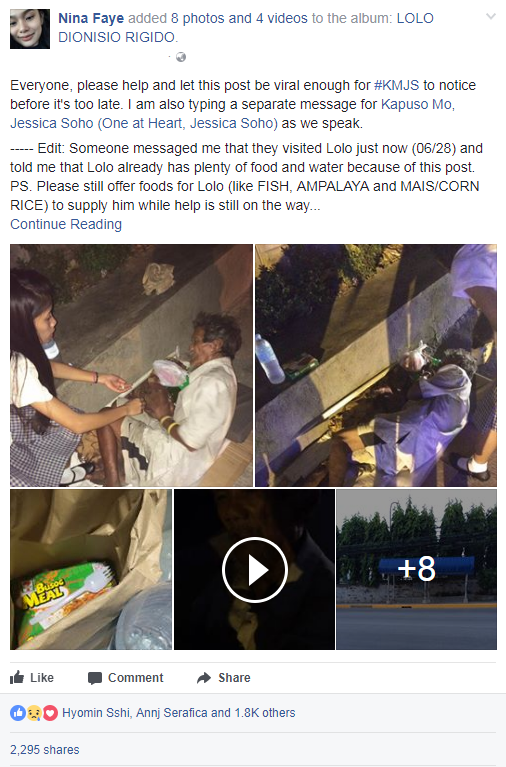Viewport: 506px width, 767px height.
Task: Open Nina Faye's profile picture
Action: click(x=30, y=28)
